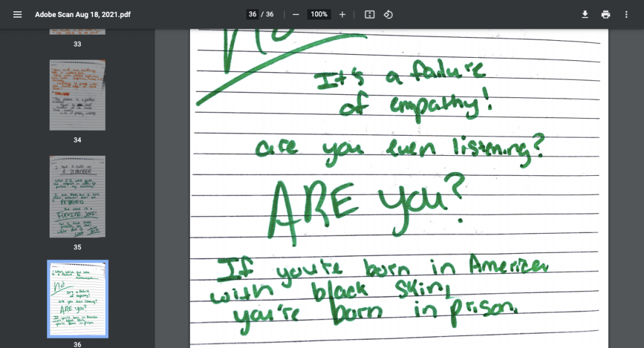Image resolution: width=644 pixels, height=348 pixels.
Task: Select the highlighted page 36 thumbnail
Action: coord(77,298)
